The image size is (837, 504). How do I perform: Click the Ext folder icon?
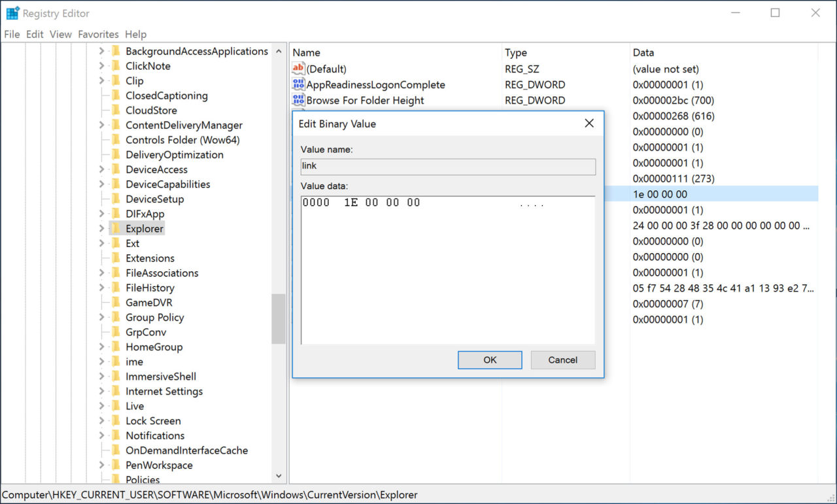coord(116,243)
